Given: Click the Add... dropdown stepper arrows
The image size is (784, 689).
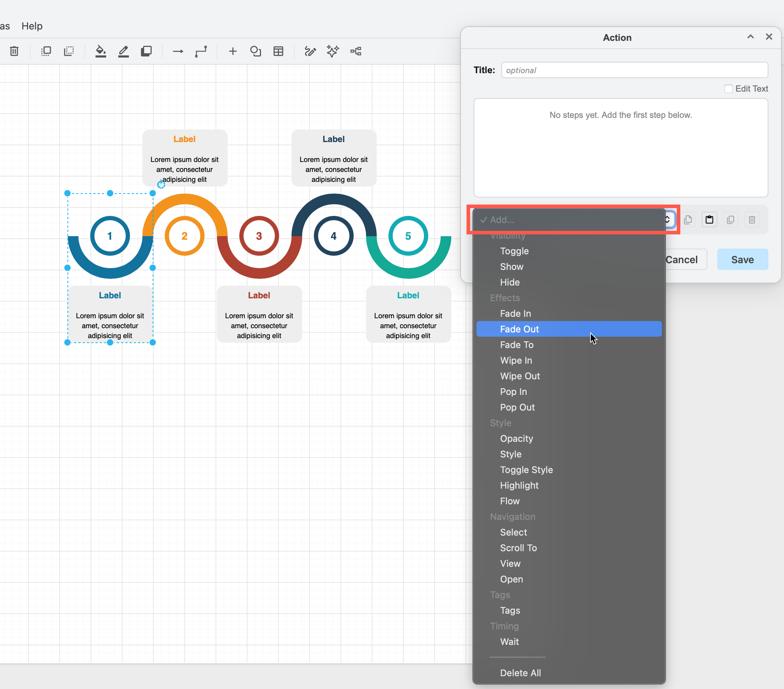Looking at the screenshot, I should (668, 220).
